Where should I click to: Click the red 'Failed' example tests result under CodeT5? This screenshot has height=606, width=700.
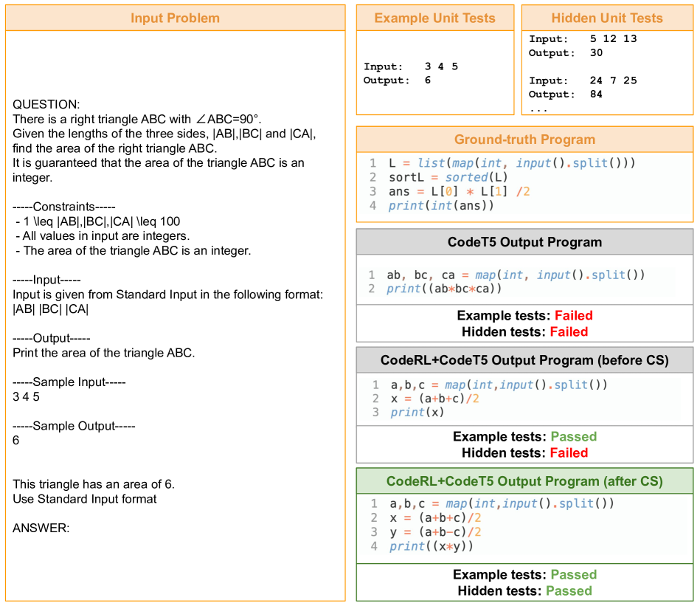pyautogui.click(x=573, y=316)
